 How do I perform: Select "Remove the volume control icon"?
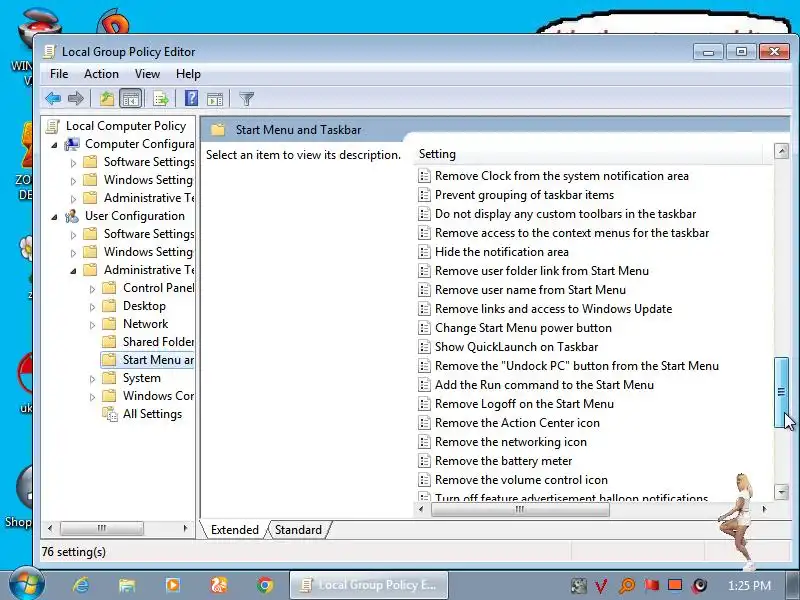pyautogui.click(x=521, y=480)
